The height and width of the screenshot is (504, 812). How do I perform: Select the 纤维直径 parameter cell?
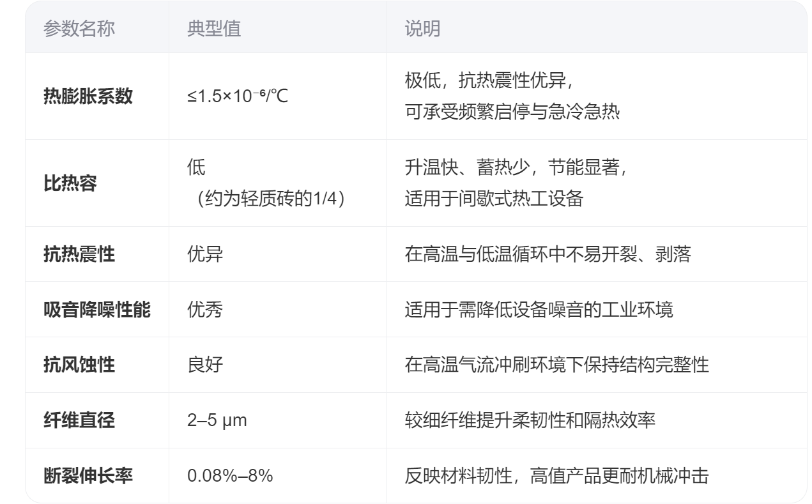pyautogui.click(x=79, y=421)
